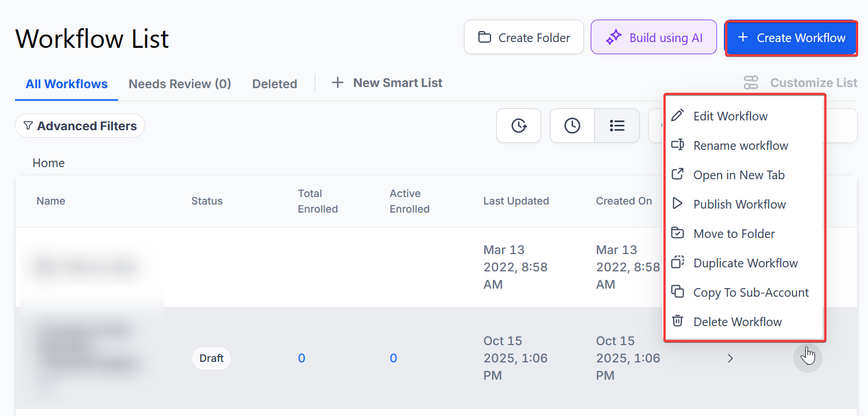Click Publish Workflow menu entry
Viewport: 868px width, 416px height.
click(739, 205)
